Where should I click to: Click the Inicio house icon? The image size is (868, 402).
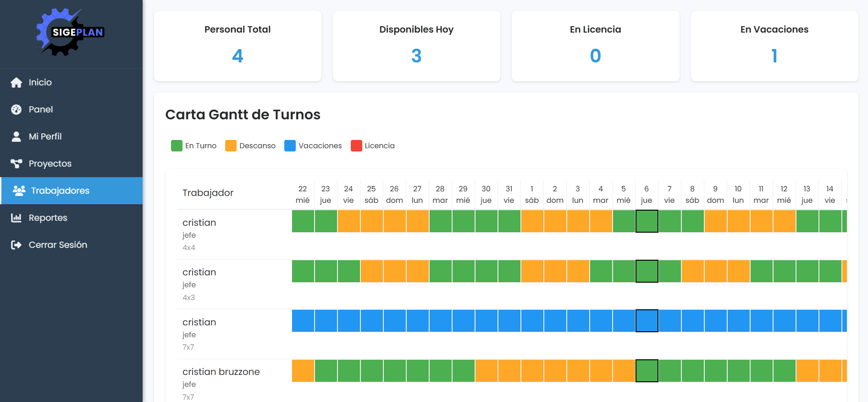[x=17, y=83]
